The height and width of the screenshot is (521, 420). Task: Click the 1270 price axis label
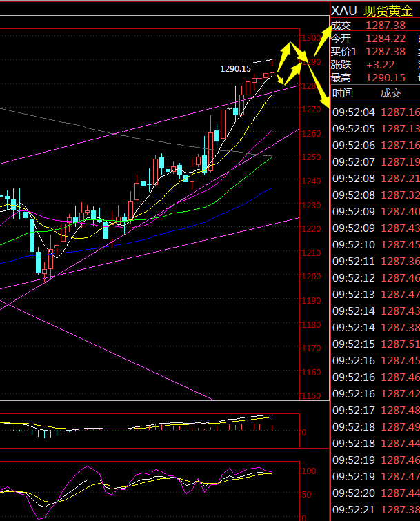pyautogui.click(x=311, y=109)
